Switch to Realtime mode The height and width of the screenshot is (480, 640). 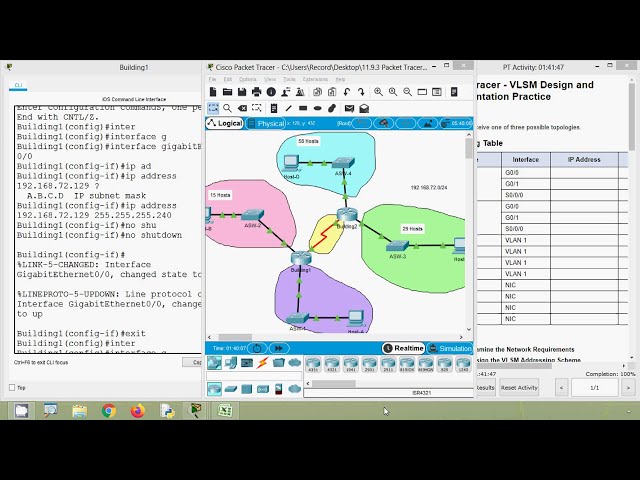[x=403, y=348]
